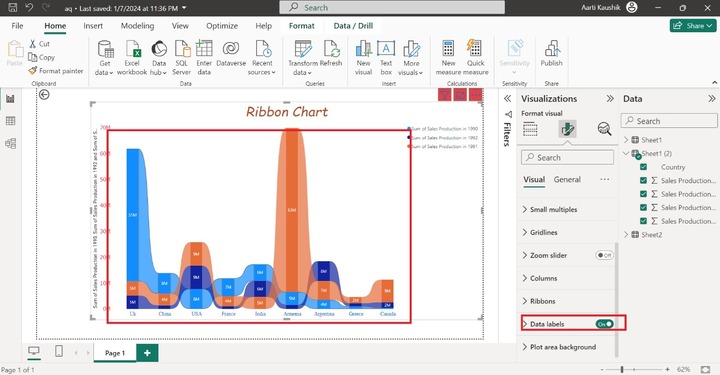Image resolution: width=720 pixels, height=375 pixels.
Task: Select Build visual icon in Visualizations
Action: [x=530, y=129]
